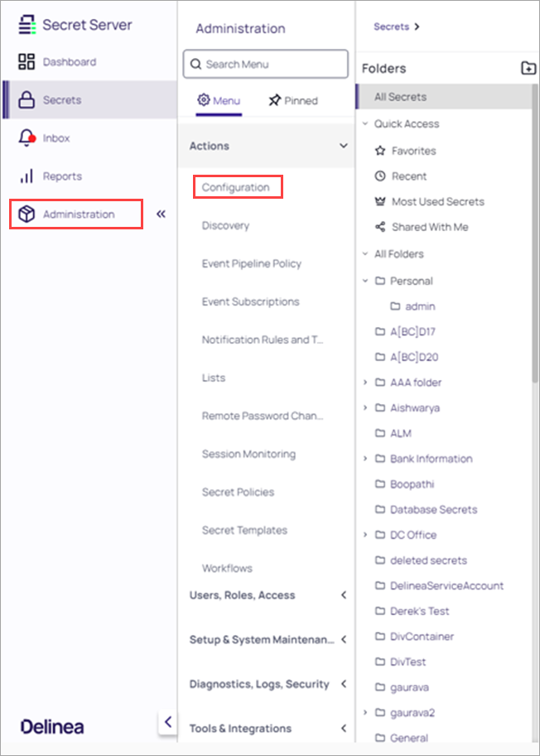Collapse the left sidebar with bottom arrow
Screen dimensions: 540x756
[x=167, y=721]
